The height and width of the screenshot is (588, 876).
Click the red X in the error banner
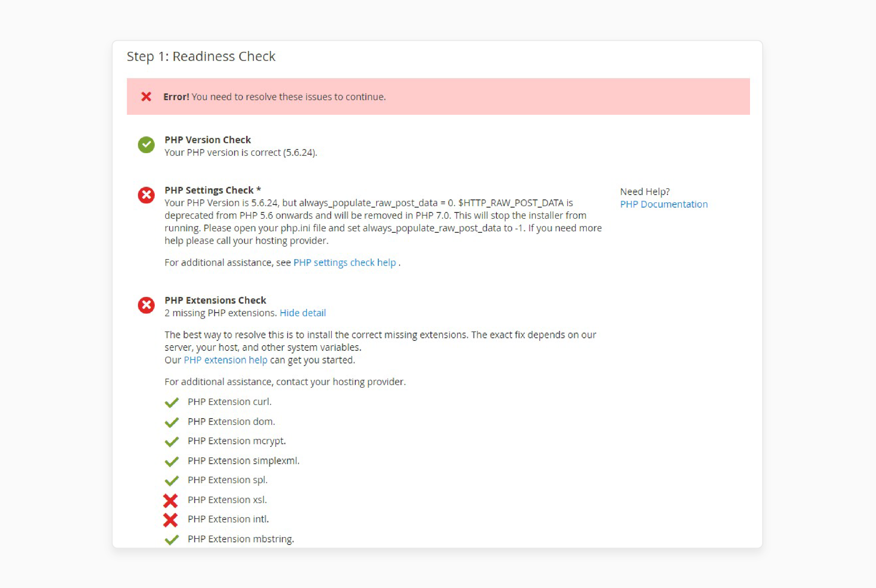[x=146, y=97]
